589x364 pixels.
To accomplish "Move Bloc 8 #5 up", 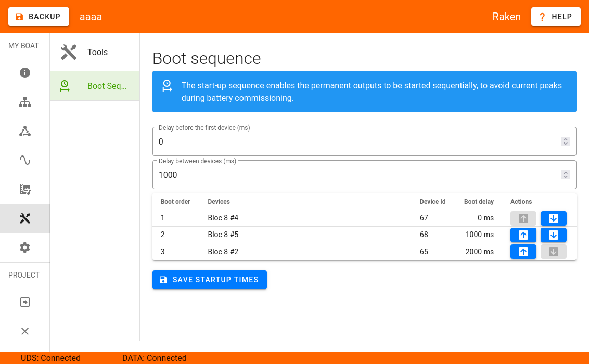I will tap(523, 235).
